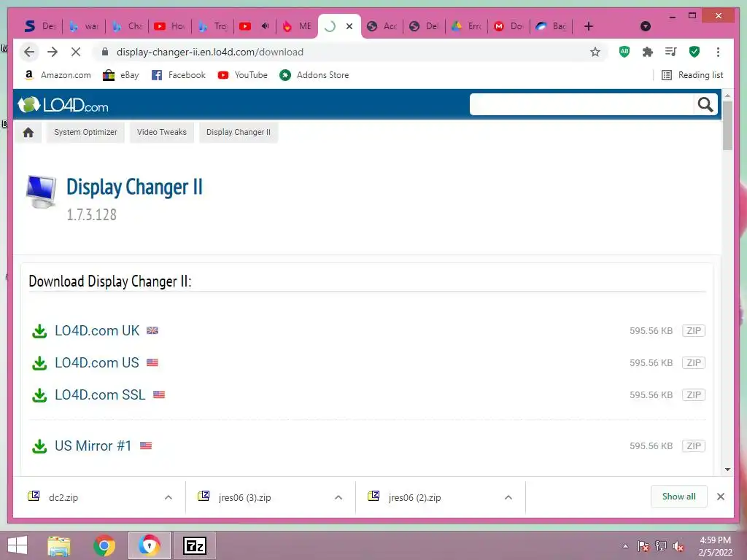Screen dimensions: 747x560
Task: Open System Optimizer breadcrumb
Action: point(86,133)
